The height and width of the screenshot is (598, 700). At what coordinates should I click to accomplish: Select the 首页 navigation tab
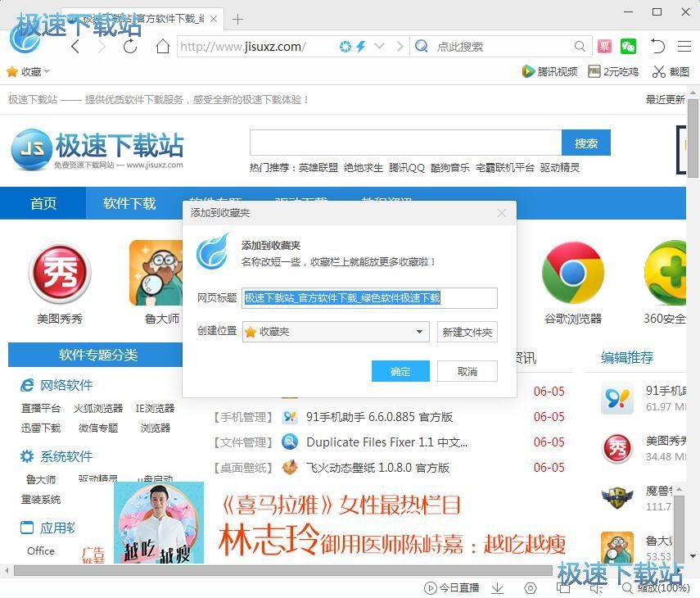(43, 203)
